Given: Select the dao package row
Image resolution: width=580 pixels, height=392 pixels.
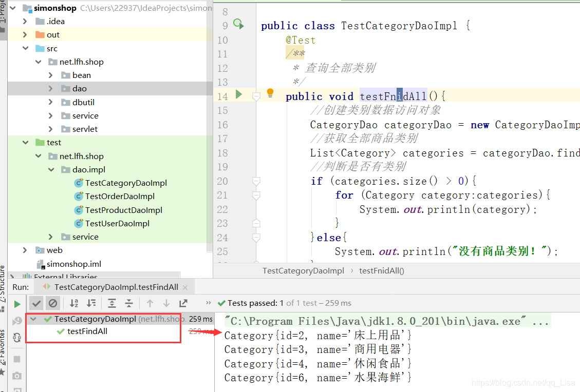Looking at the screenshot, I should coord(110,89).
